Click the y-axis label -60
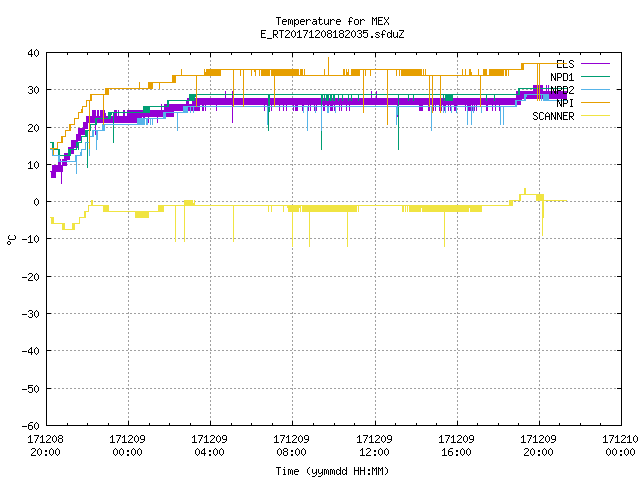Image resolution: width=640 pixels, height=480 pixels. click(31, 426)
